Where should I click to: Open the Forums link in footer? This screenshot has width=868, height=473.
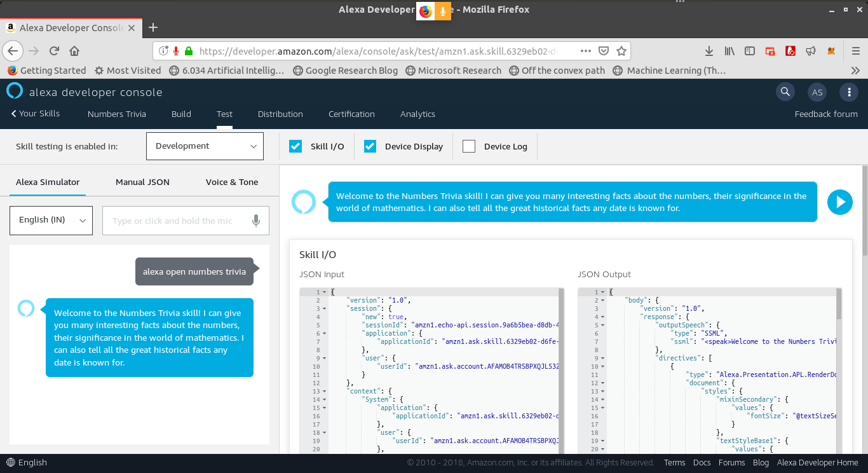[731, 462]
